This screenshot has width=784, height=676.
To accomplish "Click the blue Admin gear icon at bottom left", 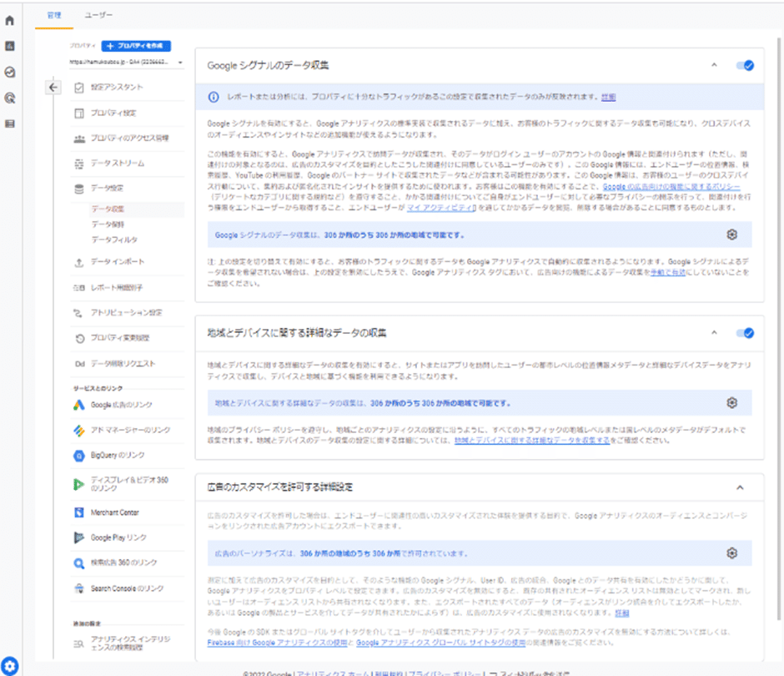I will (9, 666).
